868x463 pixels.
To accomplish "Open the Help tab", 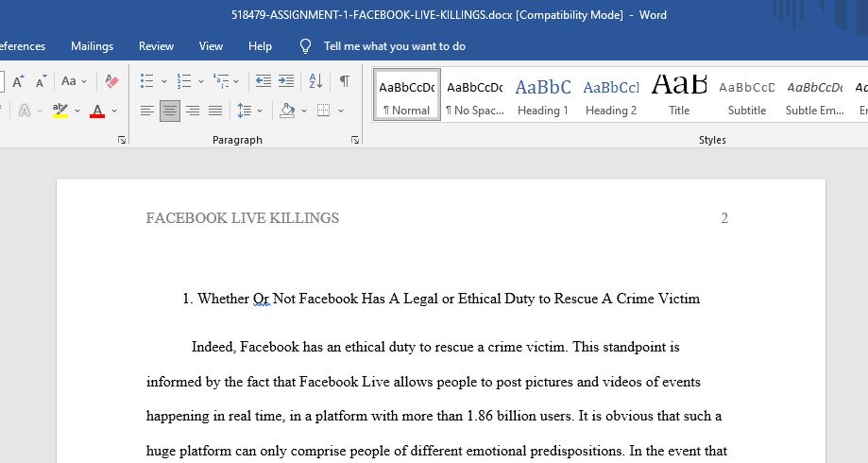I will coord(260,46).
